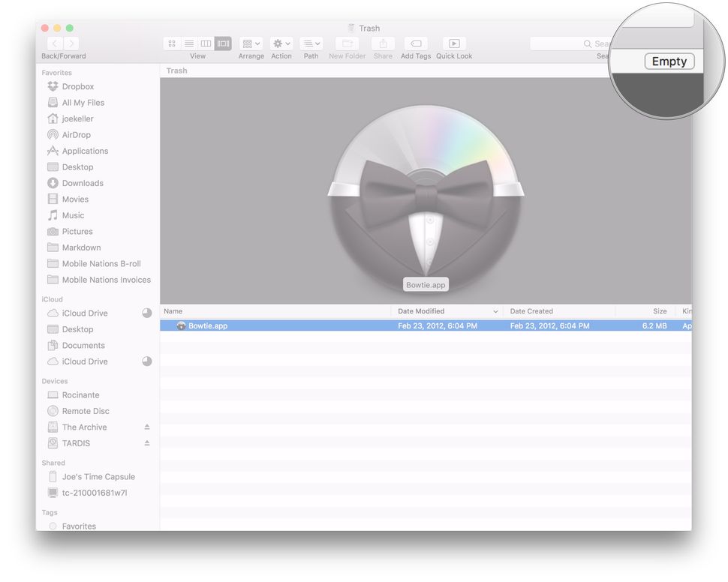Viewport: 728px width, 582px height.
Task: Open Dropbox from the sidebar
Action: coord(77,86)
